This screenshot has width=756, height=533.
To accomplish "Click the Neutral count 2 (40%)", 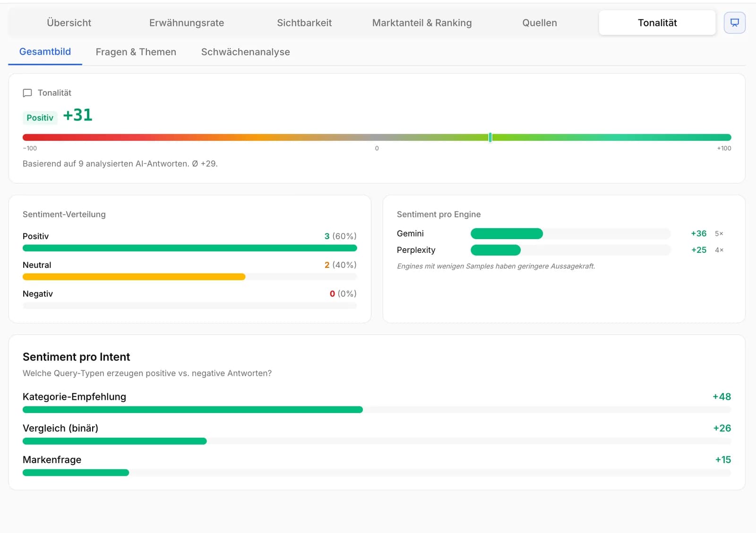I will pos(340,265).
